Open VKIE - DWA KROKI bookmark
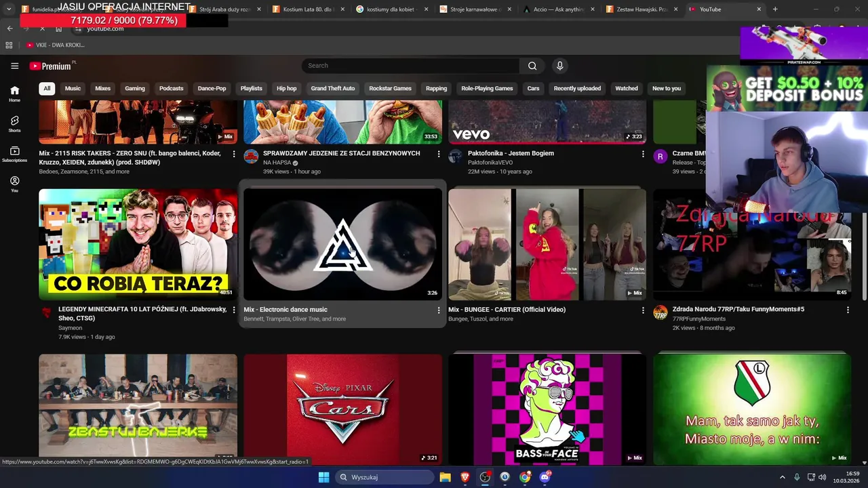This screenshot has height=488, width=868. click(55, 45)
